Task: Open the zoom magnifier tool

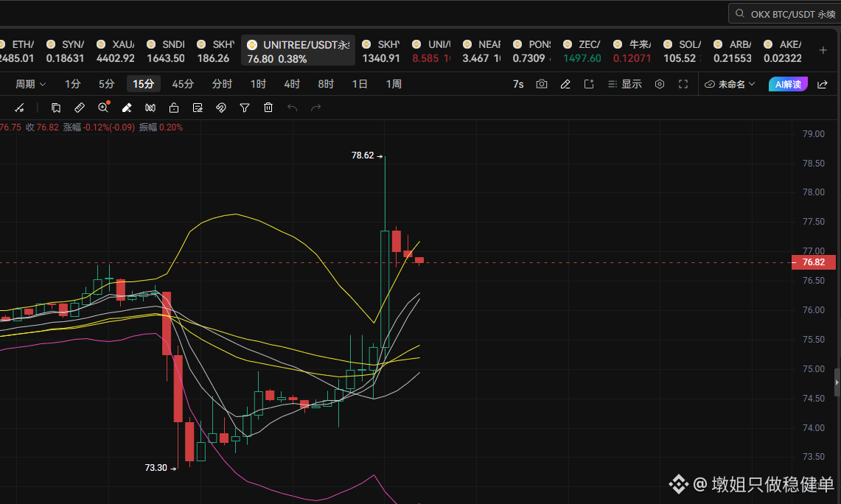Action: pyautogui.click(x=103, y=108)
